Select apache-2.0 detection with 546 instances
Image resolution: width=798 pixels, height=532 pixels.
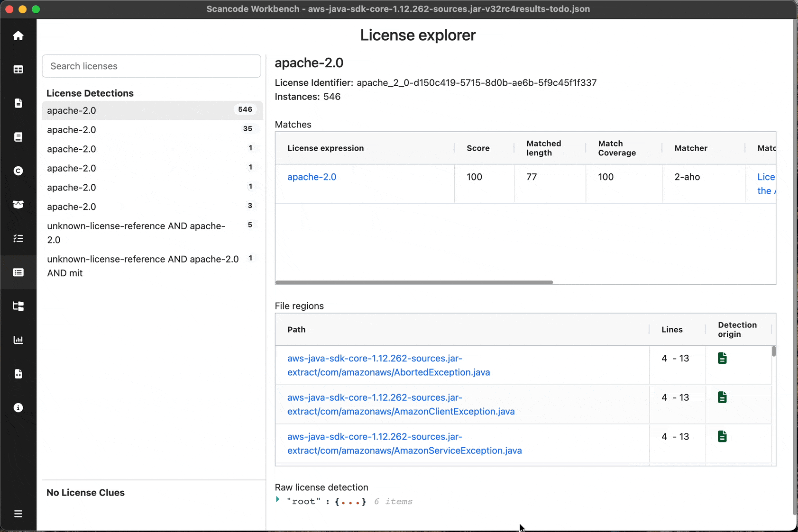pyautogui.click(x=152, y=110)
